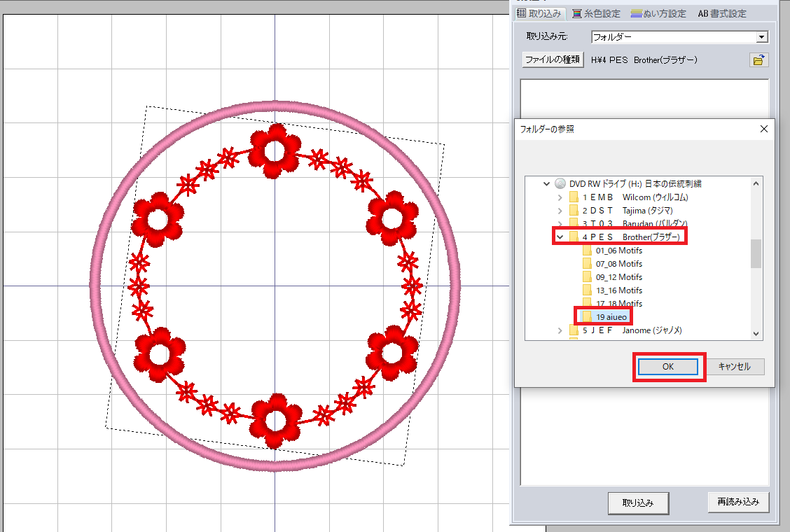Expand the 2 DST Tajima folder
Viewport: 790px width, 532px height.
pyautogui.click(x=560, y=211)
